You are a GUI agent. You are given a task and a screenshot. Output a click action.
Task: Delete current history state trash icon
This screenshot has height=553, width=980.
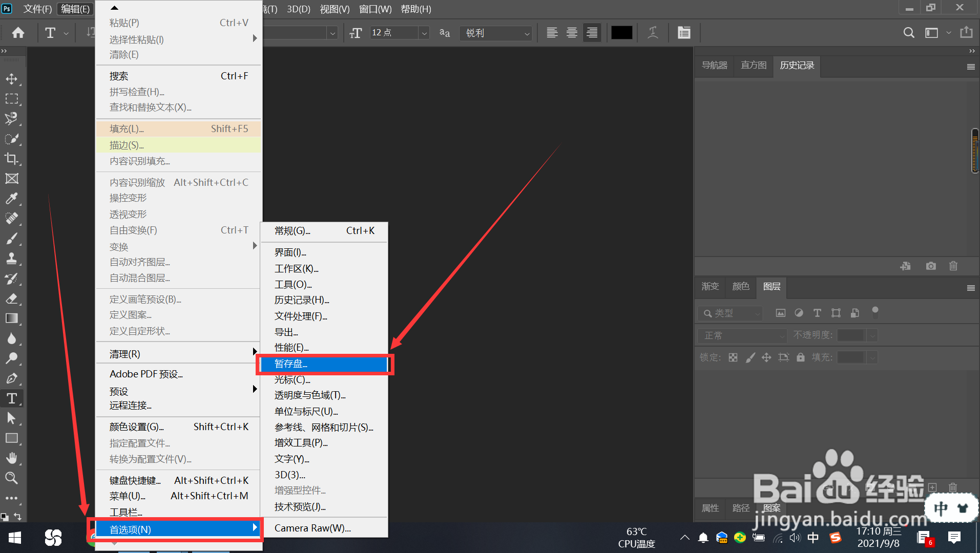pos(953,266)
